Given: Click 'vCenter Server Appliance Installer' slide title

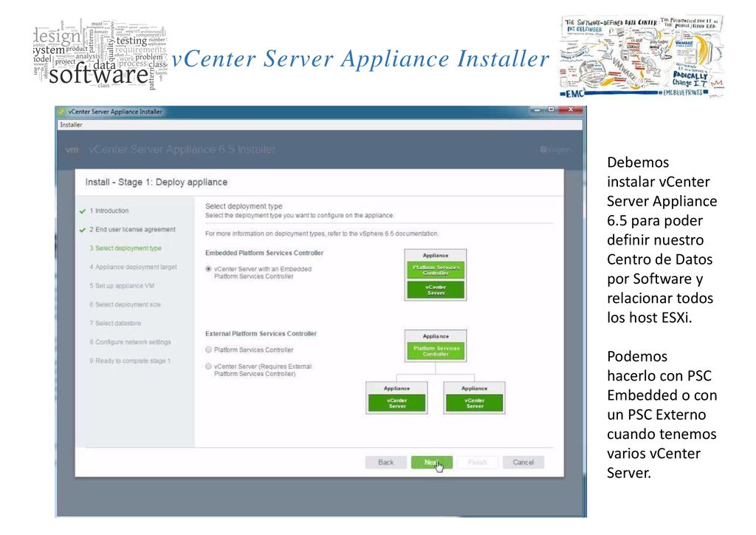Looking at the screenshot, I should [360, 59].
